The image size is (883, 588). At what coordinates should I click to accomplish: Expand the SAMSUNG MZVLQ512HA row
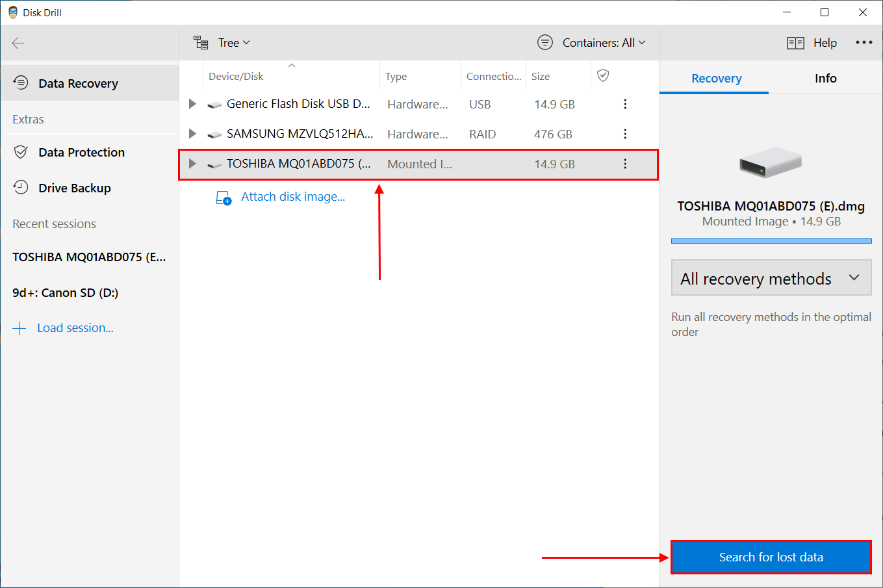click(192, 134)
